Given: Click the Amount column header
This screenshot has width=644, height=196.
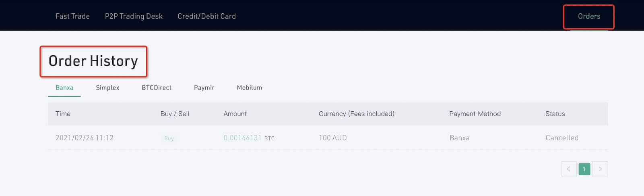Looking at the screenshot, I should tap(235, 114).
